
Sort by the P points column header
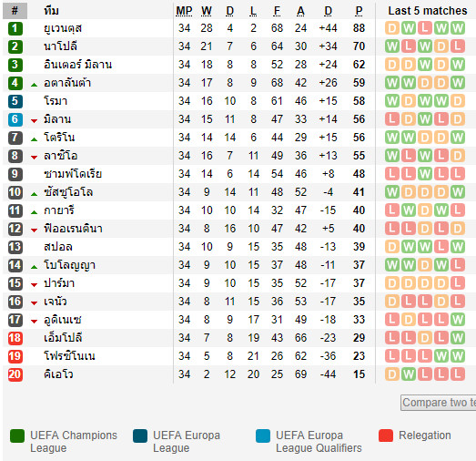pos(359,11)
